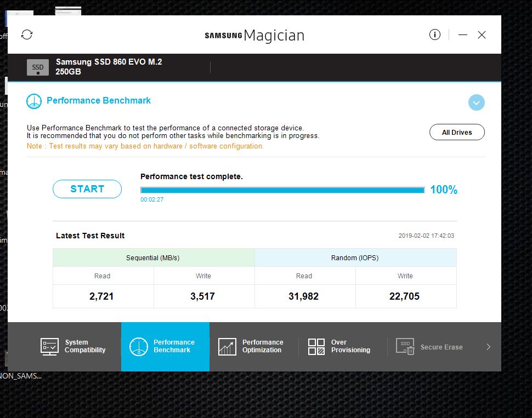Screen dimensions: 532x418
Task: Click the All Drives button
Action: point(457,132)
